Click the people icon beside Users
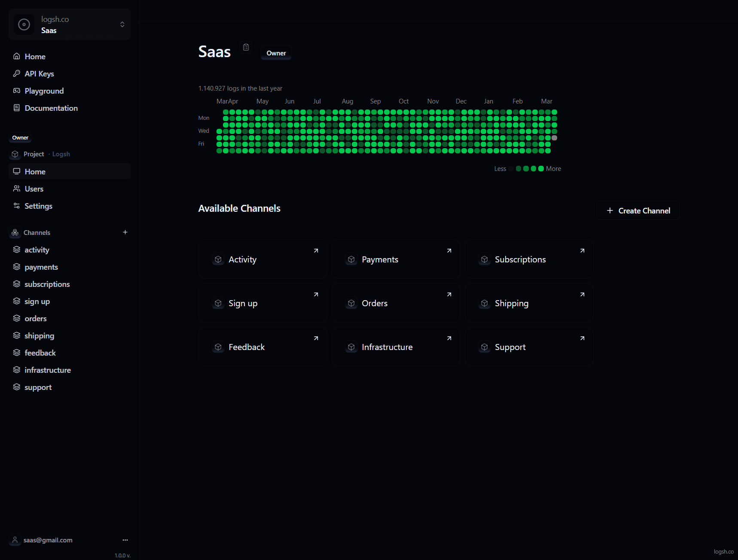 point(17,189)
